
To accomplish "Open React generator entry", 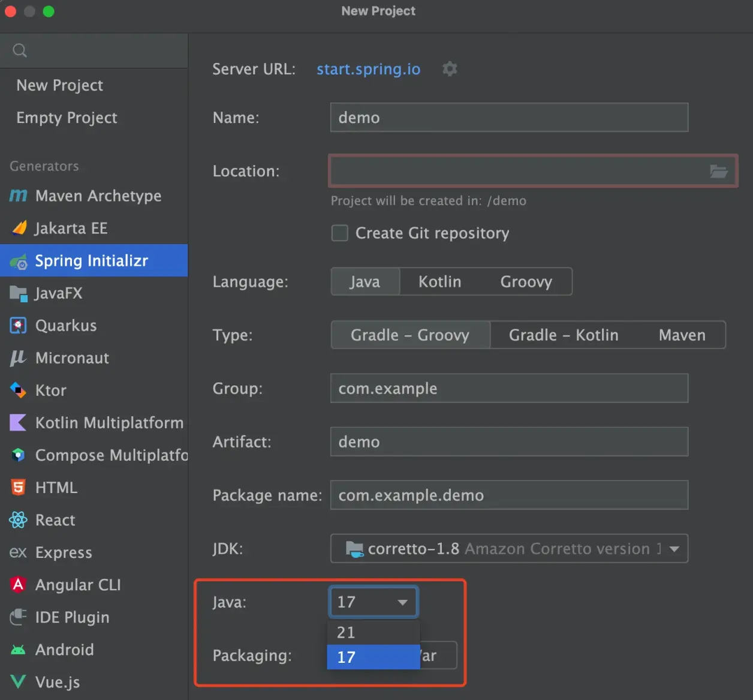I will [94, 520].
